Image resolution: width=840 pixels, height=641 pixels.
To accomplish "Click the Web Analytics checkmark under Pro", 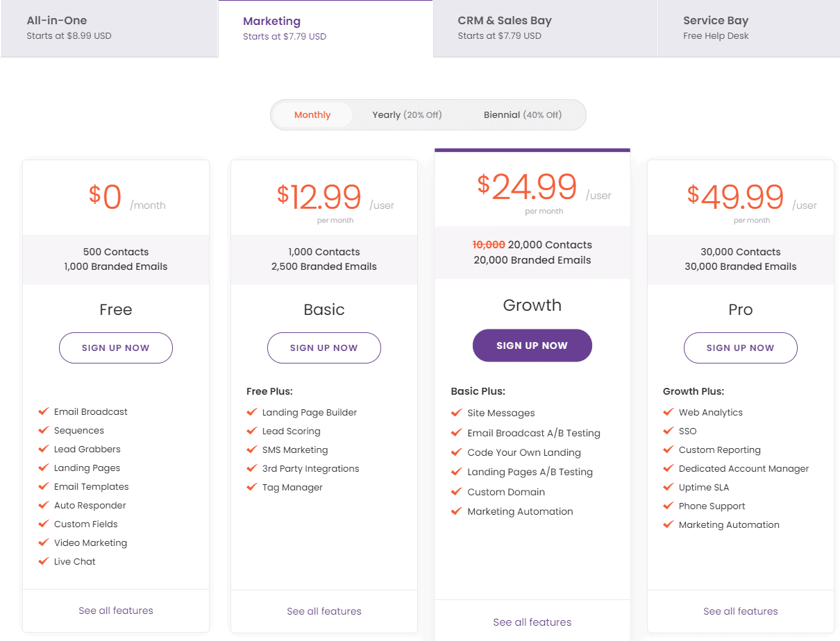I will point(667,412).
